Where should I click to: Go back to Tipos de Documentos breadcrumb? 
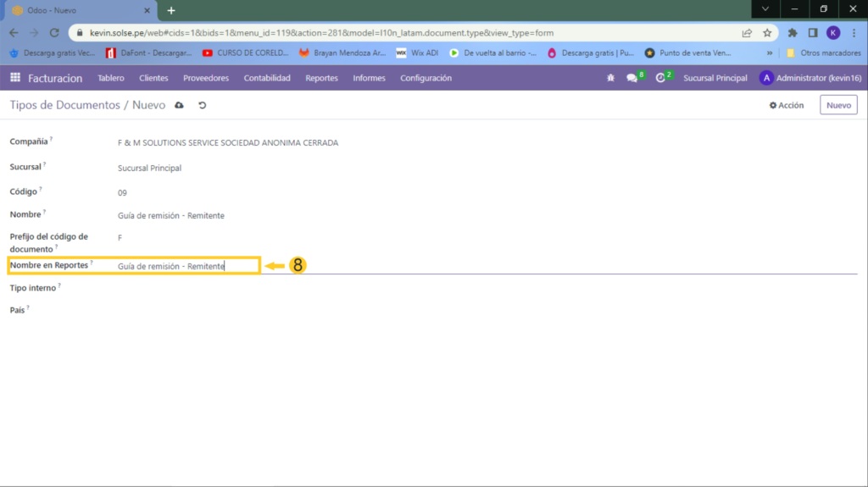[x=64, y=105]
